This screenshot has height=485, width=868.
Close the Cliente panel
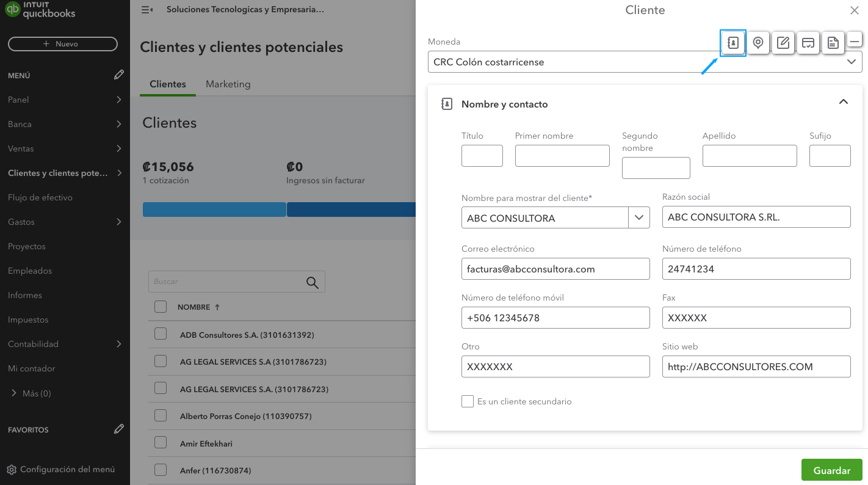(855, 10)
